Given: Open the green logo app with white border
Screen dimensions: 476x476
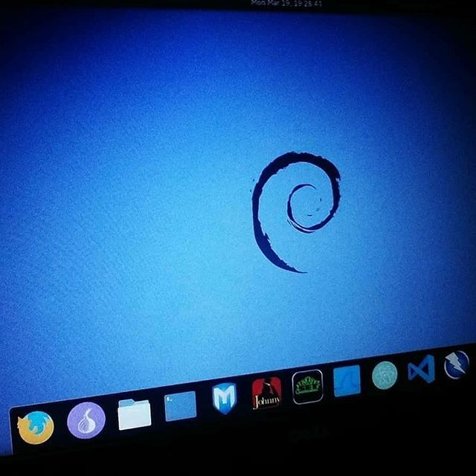Looking at the screenshot, I should [307, 387].
